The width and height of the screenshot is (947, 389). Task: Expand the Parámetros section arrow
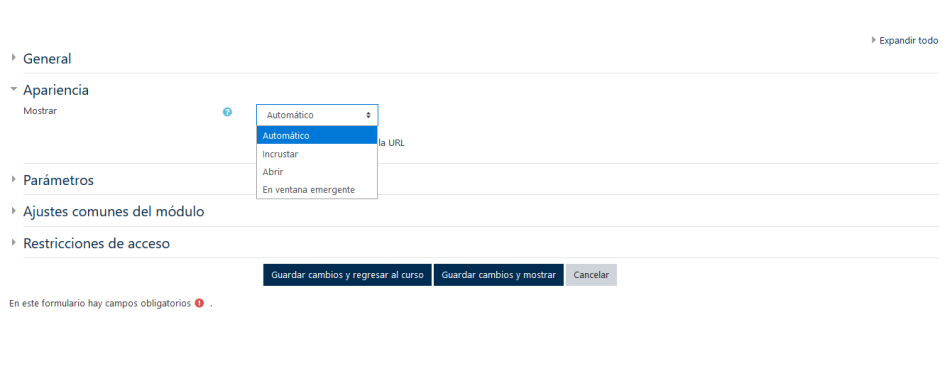click(13, 179)
